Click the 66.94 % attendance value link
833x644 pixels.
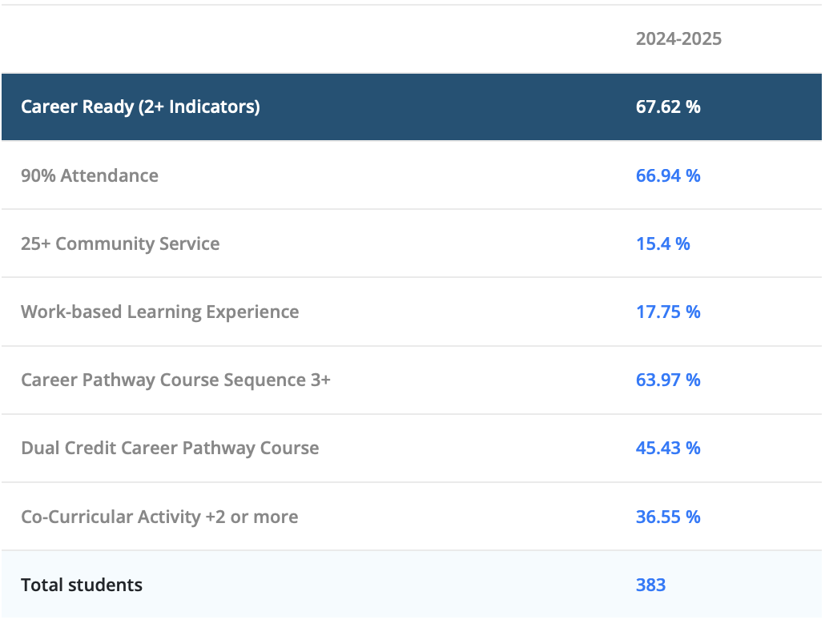tap(667, 175)
